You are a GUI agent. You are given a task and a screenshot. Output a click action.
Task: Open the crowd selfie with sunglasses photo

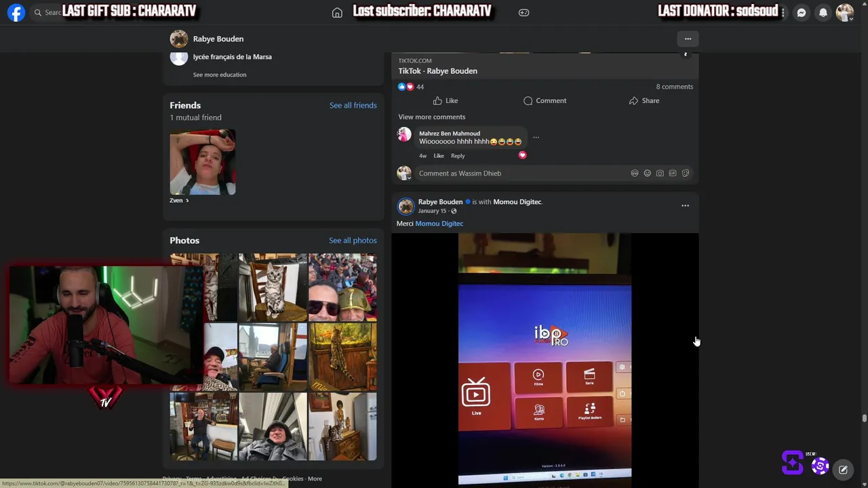click(x=342, y=287)
